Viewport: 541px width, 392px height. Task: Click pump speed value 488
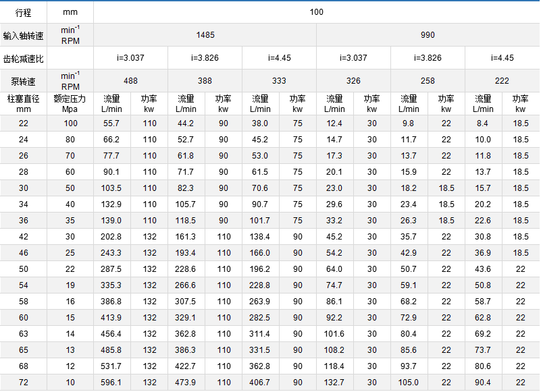pyautogui.click(x=130, y=81)
